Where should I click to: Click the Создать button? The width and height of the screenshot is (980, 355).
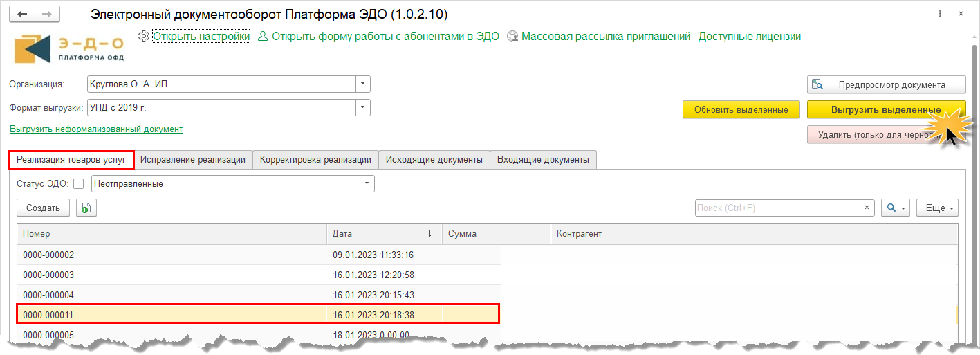[x=43, y=208]
